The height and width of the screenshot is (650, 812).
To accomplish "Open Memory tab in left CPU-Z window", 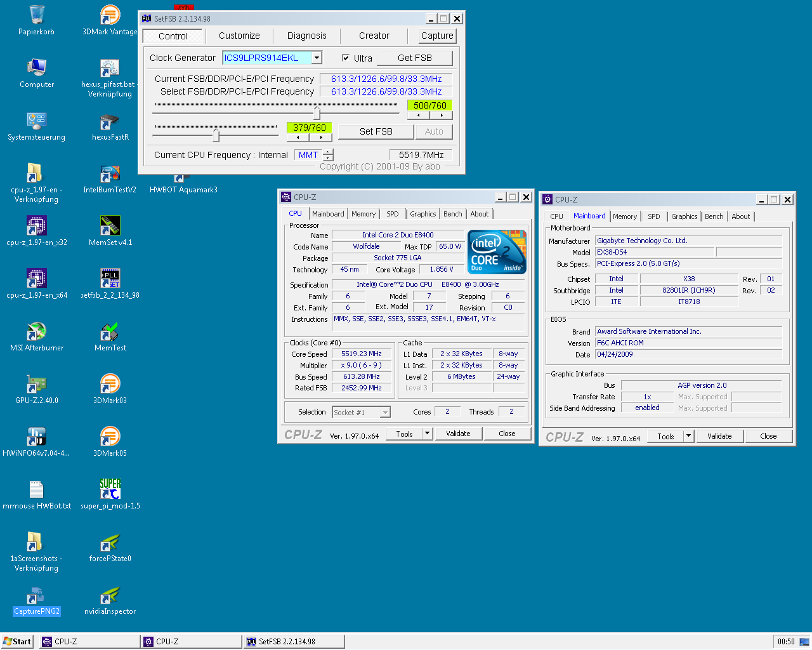I will pos(363,215).
